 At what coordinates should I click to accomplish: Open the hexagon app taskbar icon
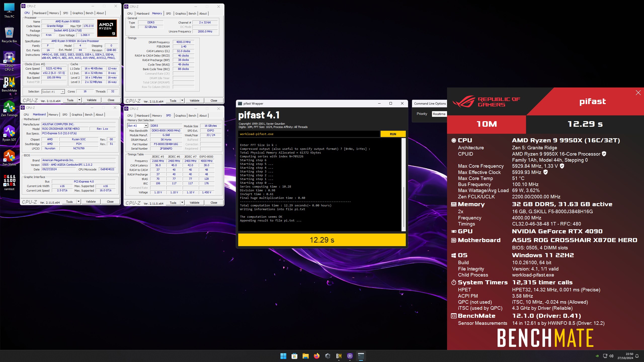pyautogui.click(x=328, y=356)
